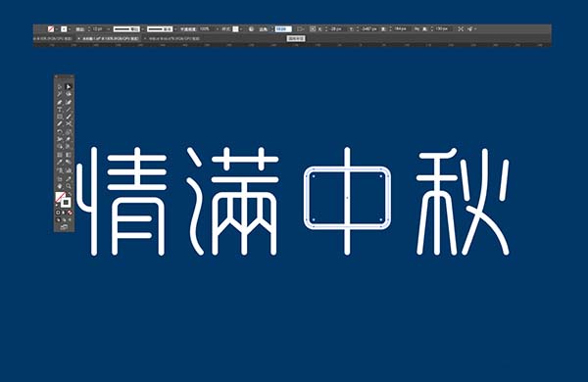Select the Magic Wand tool
588x382 pixels.
point(59,94)
